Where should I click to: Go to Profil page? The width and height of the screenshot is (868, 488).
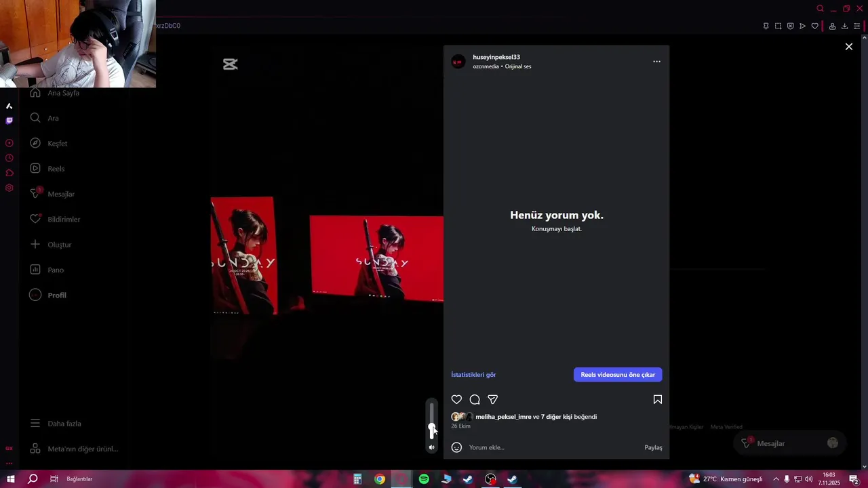(x=48, y=296)
